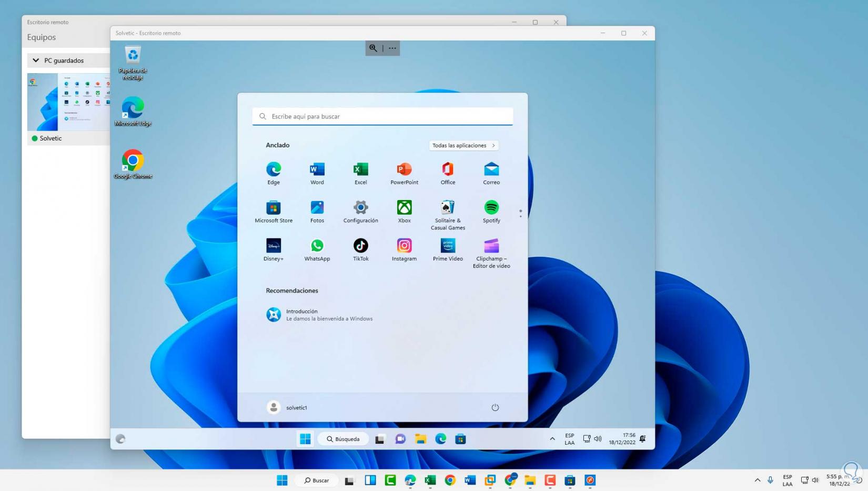The image size is (868, 491).
Task: Click the 'Equipos' heading in Escritorio remoto
Action: click(x=42, y=37)
